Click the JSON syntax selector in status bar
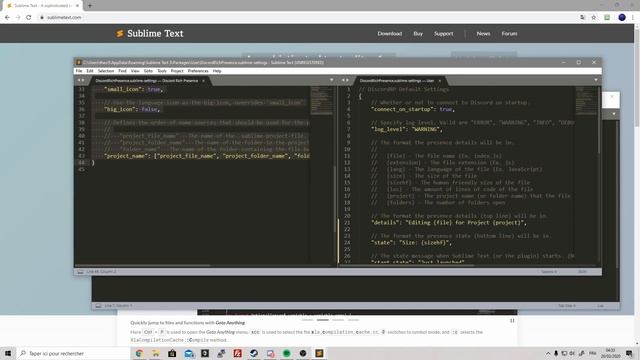This screenshot has height=360, width=640. pos(582,272)
